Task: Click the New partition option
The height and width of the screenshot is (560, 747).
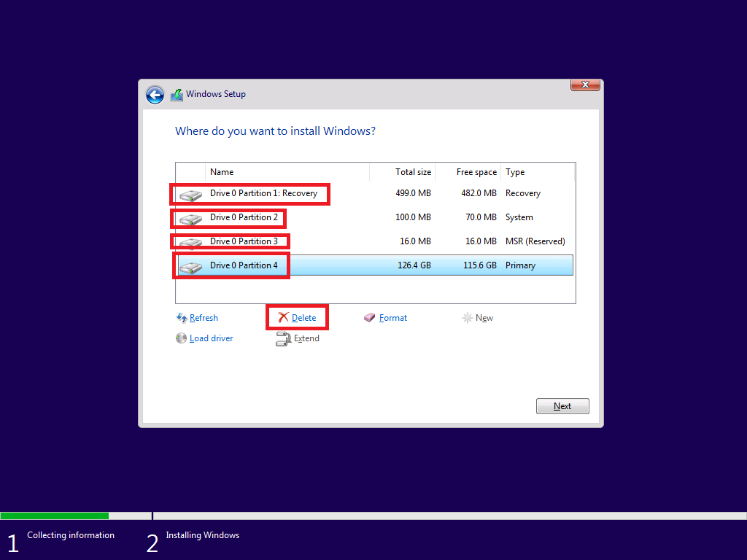Action: click(484, 318)
